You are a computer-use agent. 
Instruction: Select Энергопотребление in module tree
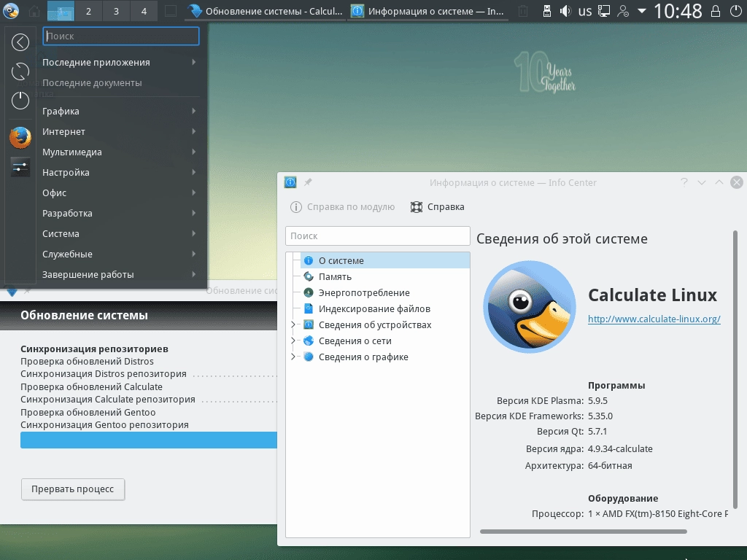[x=385, y=293]
